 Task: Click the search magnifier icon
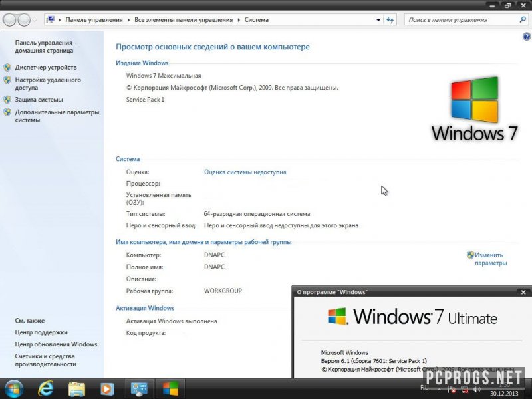[x=523, y=20]
